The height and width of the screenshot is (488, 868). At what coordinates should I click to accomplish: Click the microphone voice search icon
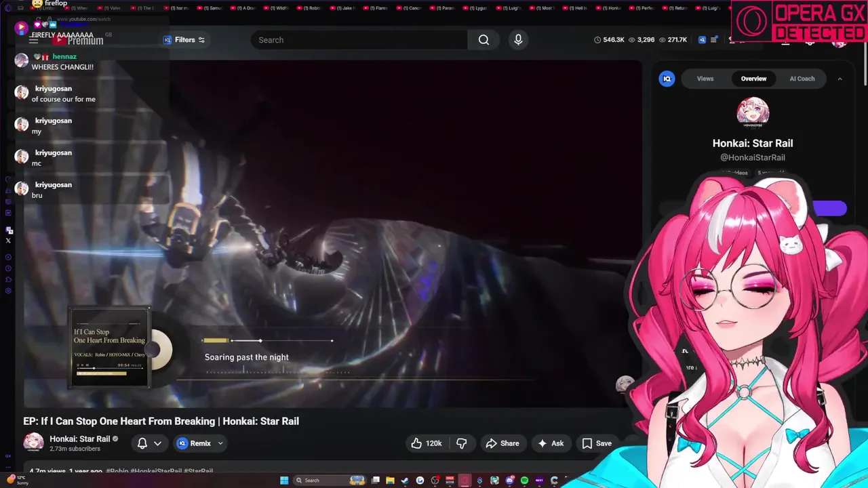[518, 40]
